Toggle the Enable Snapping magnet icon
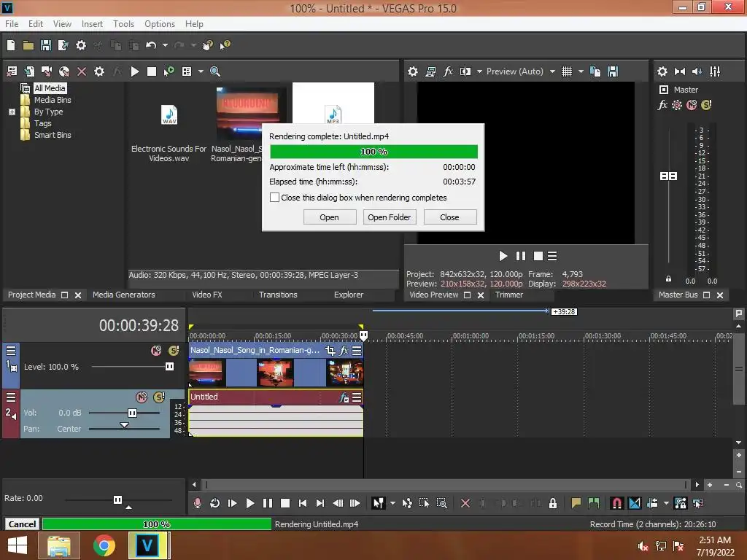The width and height of the screenshot is (747, 560). (x=616, y=503)
